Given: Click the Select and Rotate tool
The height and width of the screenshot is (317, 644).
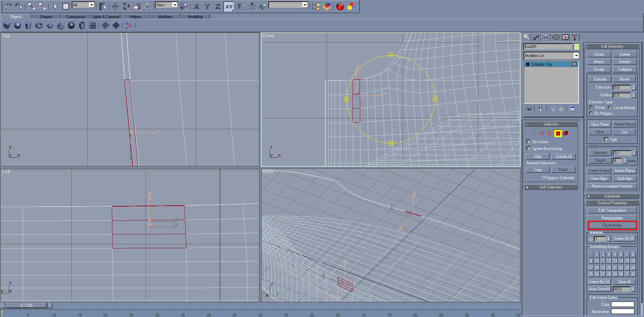Looking at the screenshot, I should coord(126,6).
